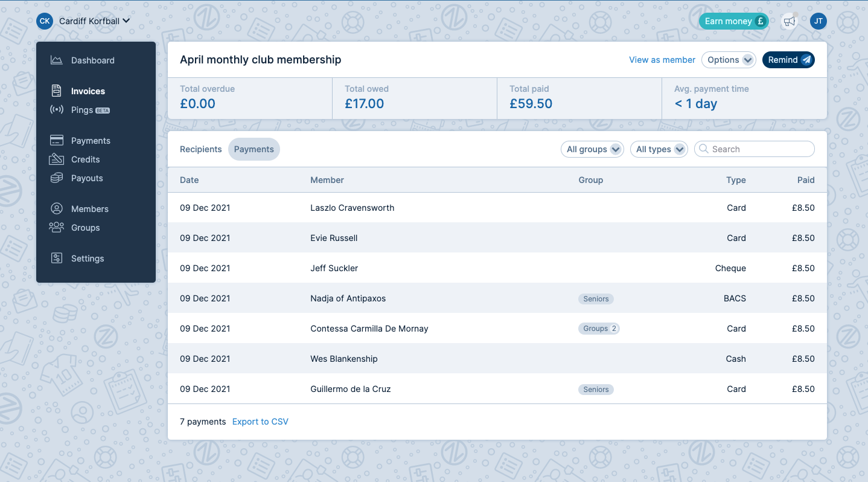
Task: Open the announcements megaphone icon
Action: tap(789, 21)
